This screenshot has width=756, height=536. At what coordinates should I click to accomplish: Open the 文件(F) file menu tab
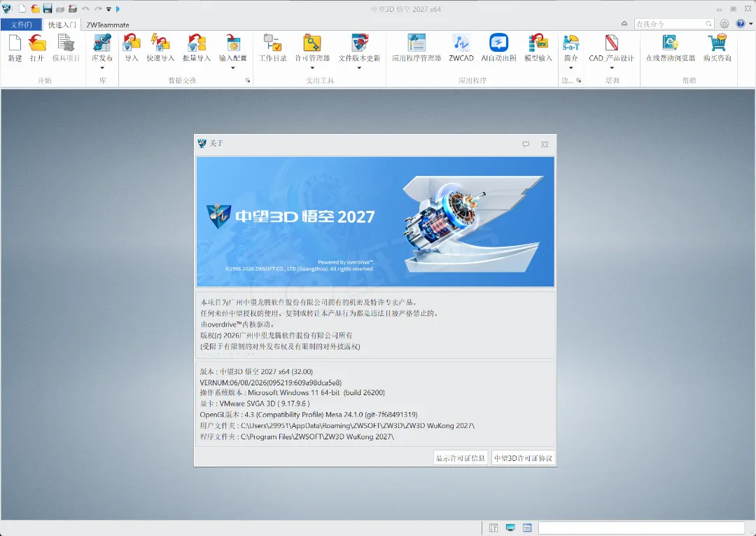click(21, 25)
